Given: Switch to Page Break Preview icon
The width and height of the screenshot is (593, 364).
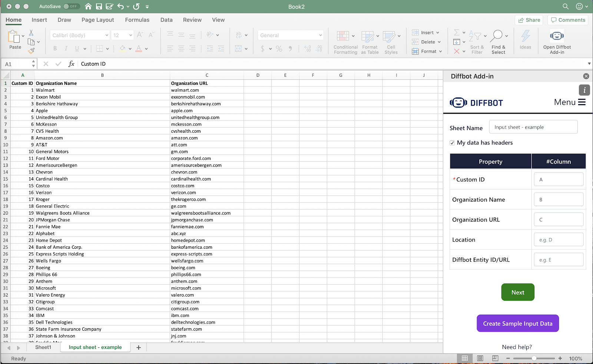Looking at the screenshot, I should tap(495, 358).
